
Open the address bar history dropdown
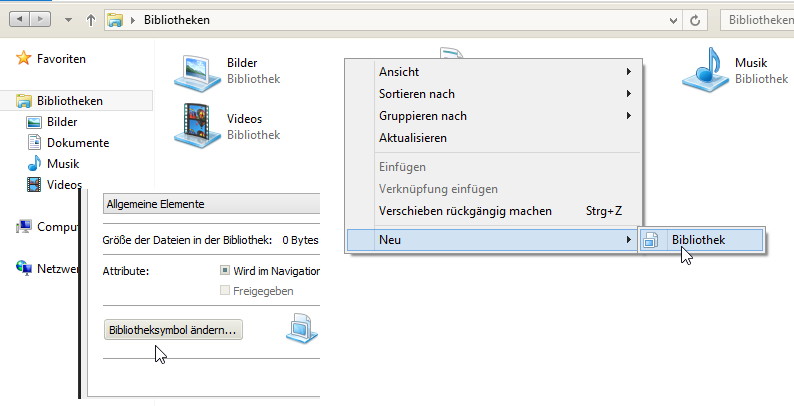pos(673,21)
